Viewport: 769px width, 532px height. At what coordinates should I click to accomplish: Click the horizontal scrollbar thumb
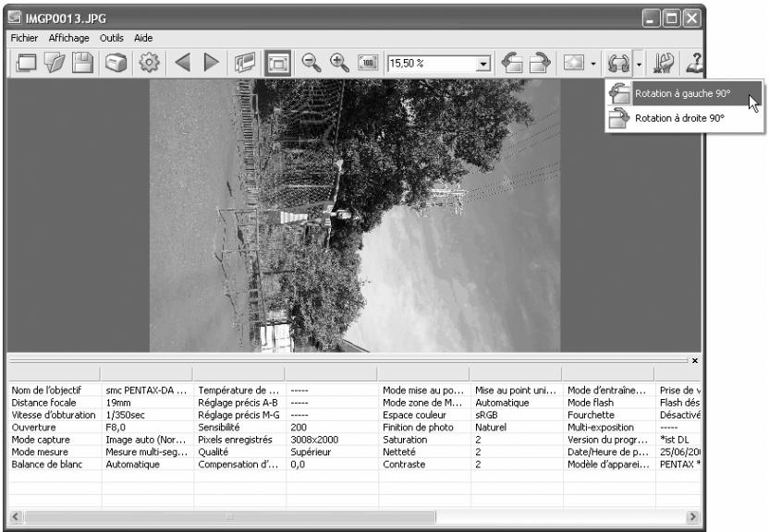tap(229, 516)
